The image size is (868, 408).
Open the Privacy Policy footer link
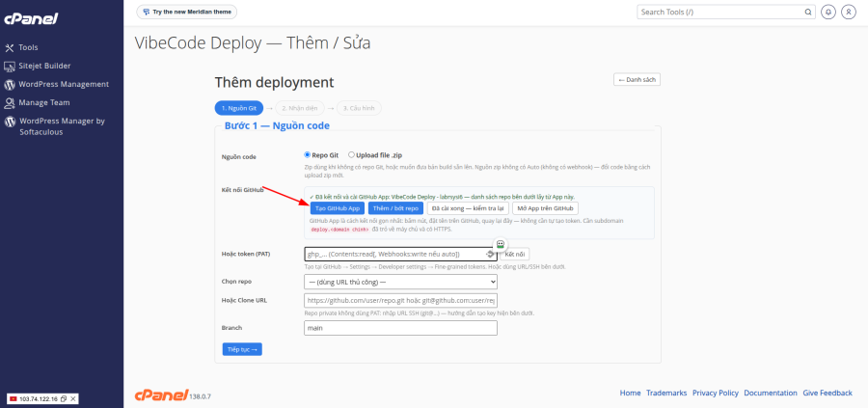click(x=716, y=394)
